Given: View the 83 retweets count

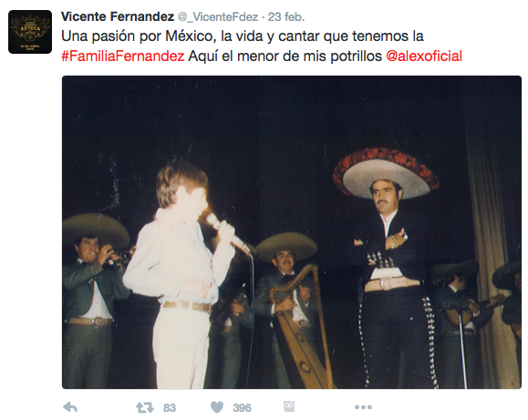Looking at the screenshot, I should click(170, 408).
